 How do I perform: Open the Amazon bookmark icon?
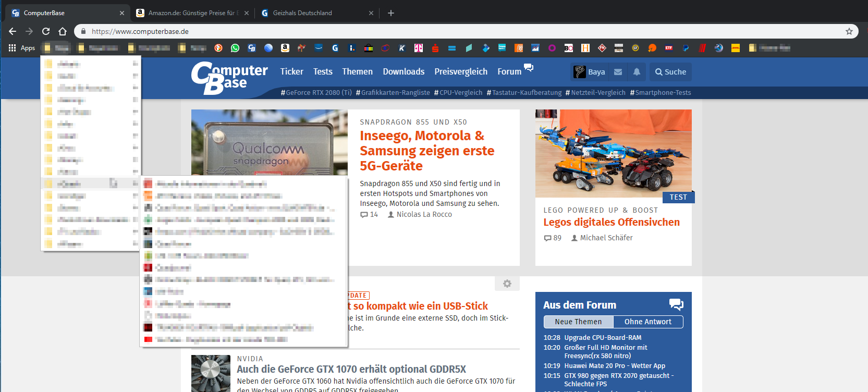[x=285, y=48]
